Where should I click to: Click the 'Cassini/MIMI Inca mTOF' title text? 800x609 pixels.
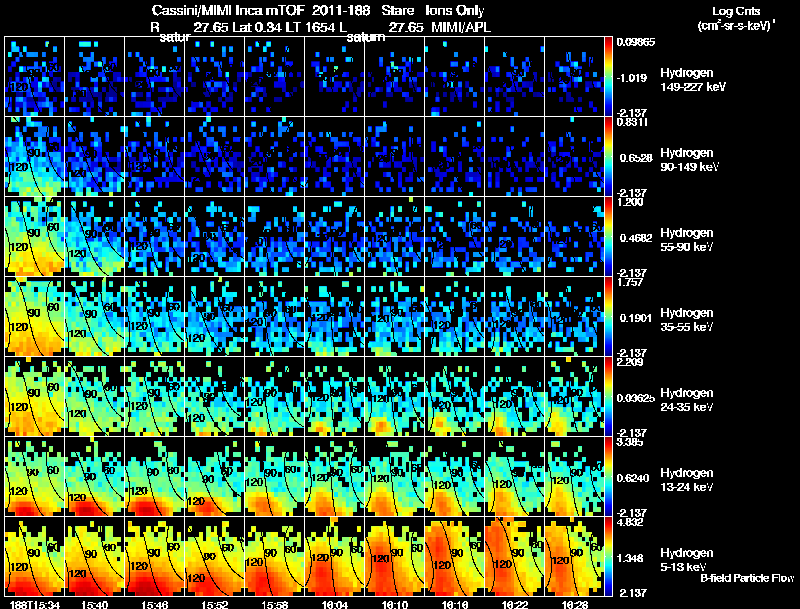pyautogui.click(x=228, y=10)
